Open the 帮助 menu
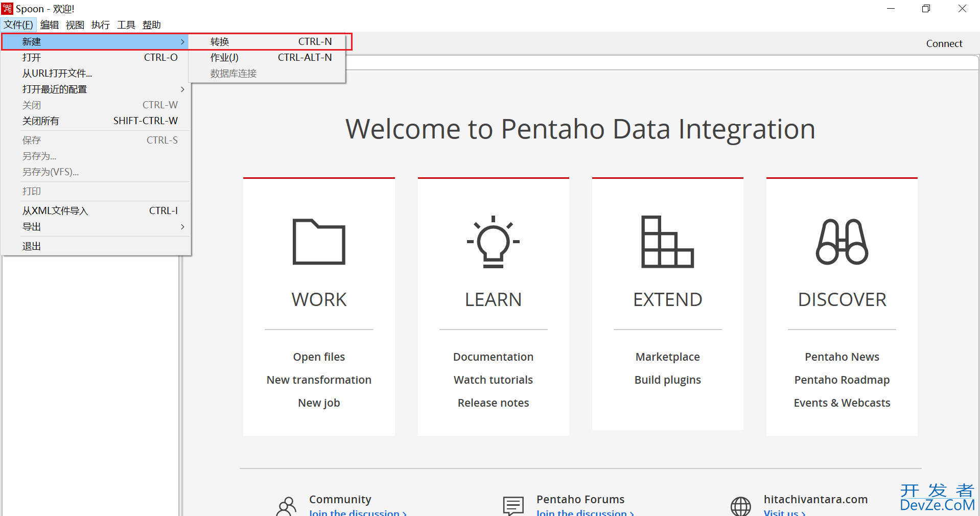Viewport: 980px width, 516px height. (152, 25)
